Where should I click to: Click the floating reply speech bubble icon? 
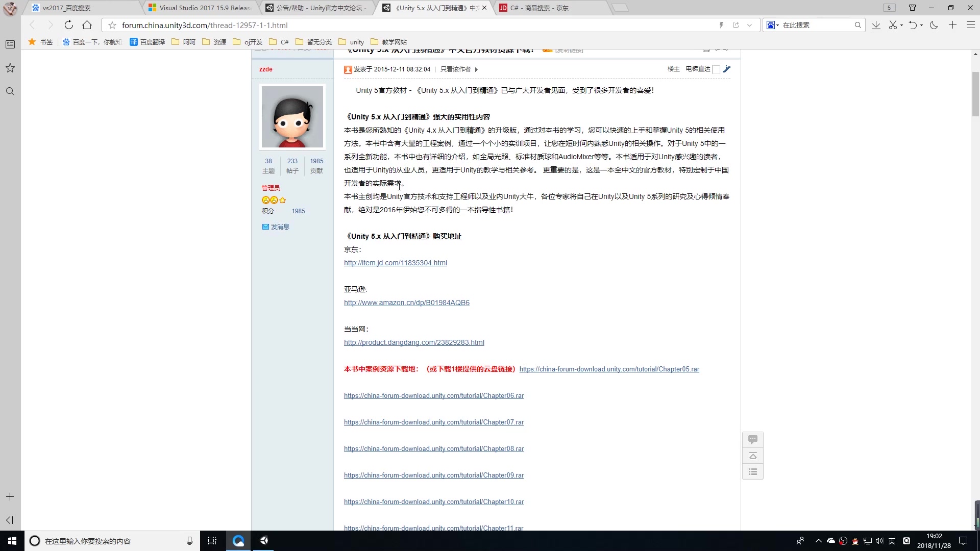point(753,439)
